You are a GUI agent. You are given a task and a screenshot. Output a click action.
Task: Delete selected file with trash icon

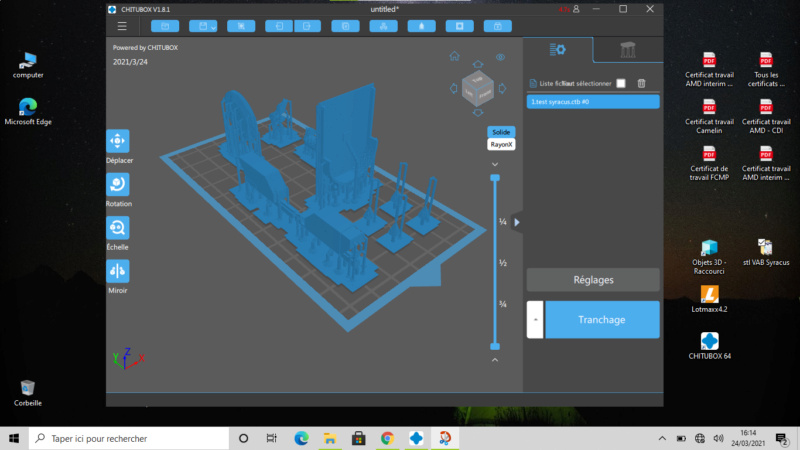click(641, 83)
